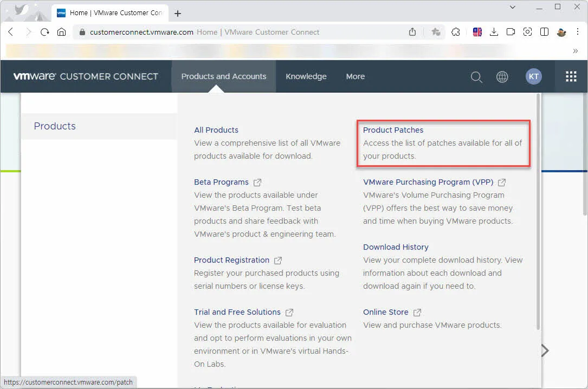
Task: Open the Downloads icon in browser toolbar
Action: click(494, 32)
